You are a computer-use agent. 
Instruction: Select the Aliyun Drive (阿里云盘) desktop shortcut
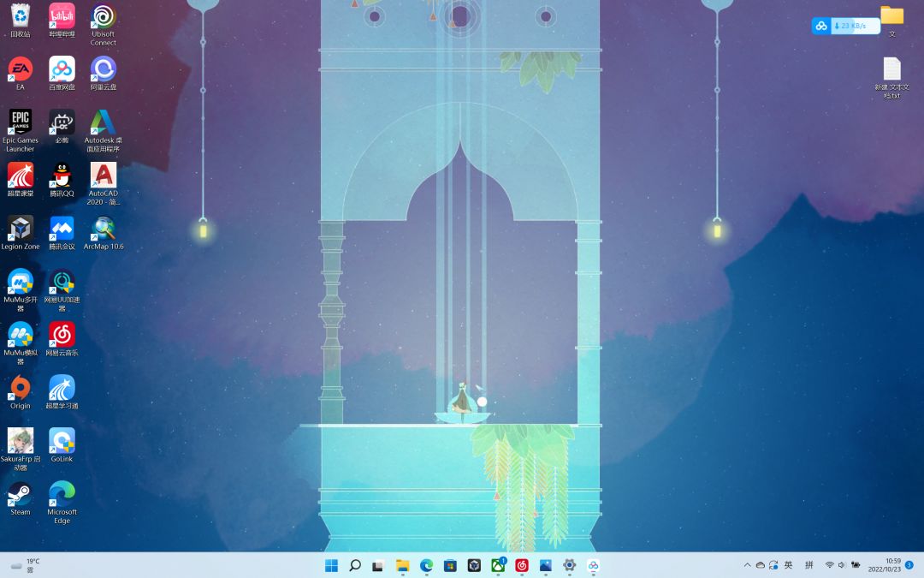tap(104, 74)
